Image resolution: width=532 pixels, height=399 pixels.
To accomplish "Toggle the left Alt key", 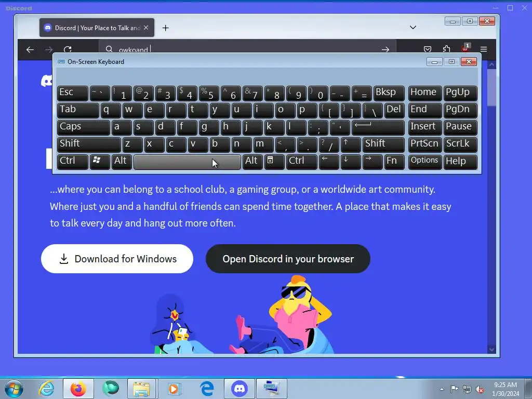I will (x=122, y=162).
